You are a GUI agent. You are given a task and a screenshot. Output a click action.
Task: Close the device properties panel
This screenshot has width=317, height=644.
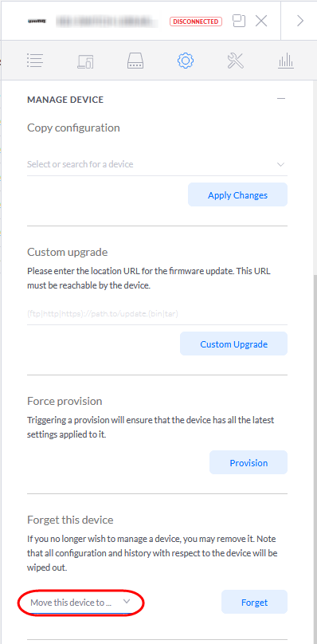point(261,21)
